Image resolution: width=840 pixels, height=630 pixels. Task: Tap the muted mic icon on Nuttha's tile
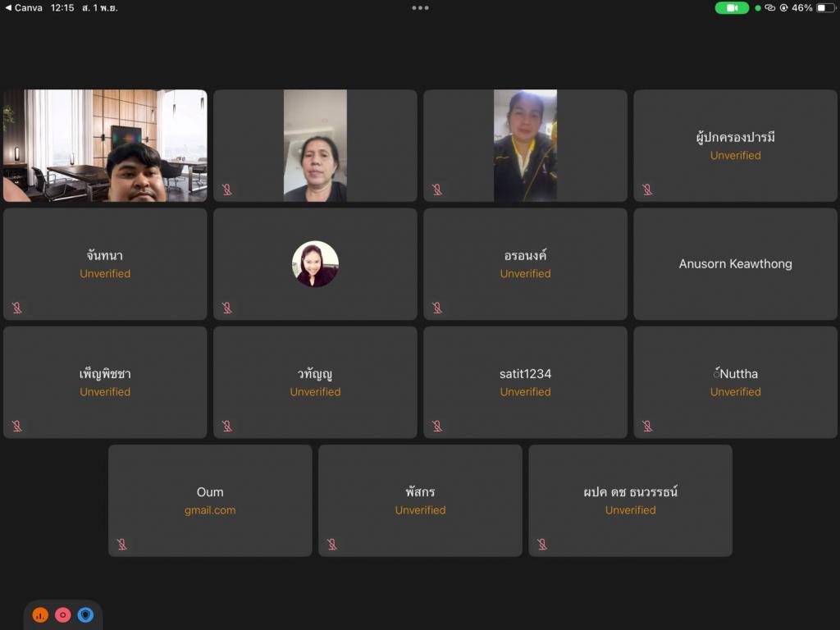[x=646, y=426]
